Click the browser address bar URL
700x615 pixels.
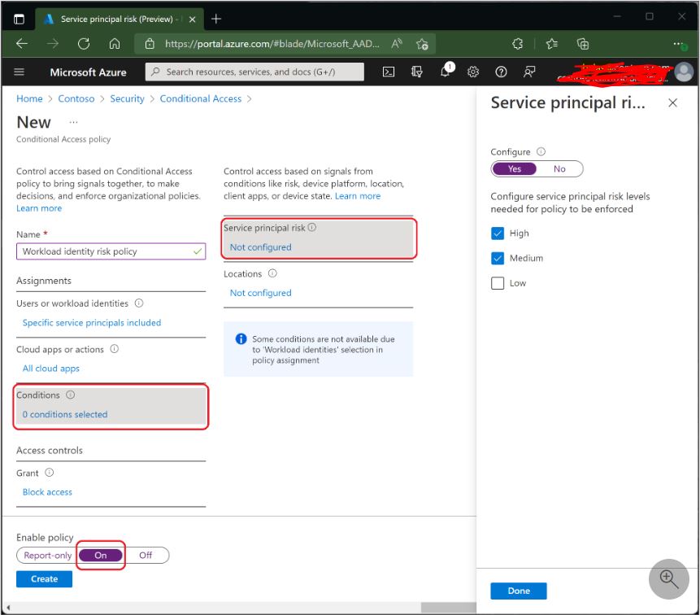[272, 43]
